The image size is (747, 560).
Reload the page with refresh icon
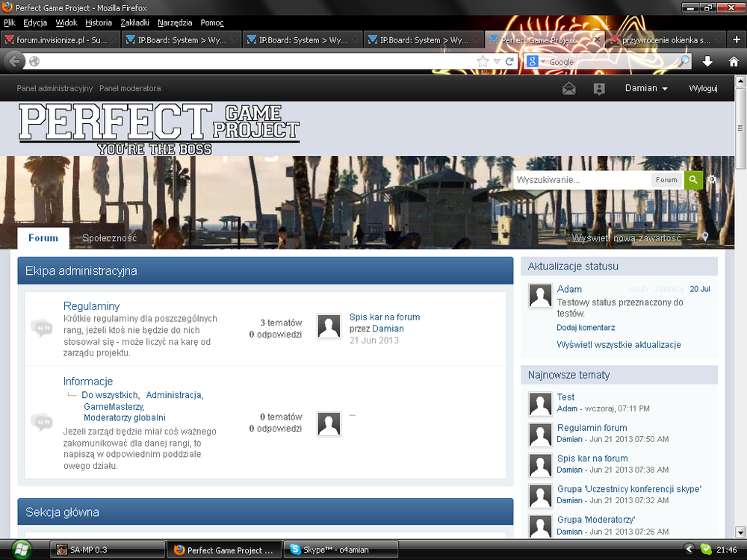(x=510, y=62)
